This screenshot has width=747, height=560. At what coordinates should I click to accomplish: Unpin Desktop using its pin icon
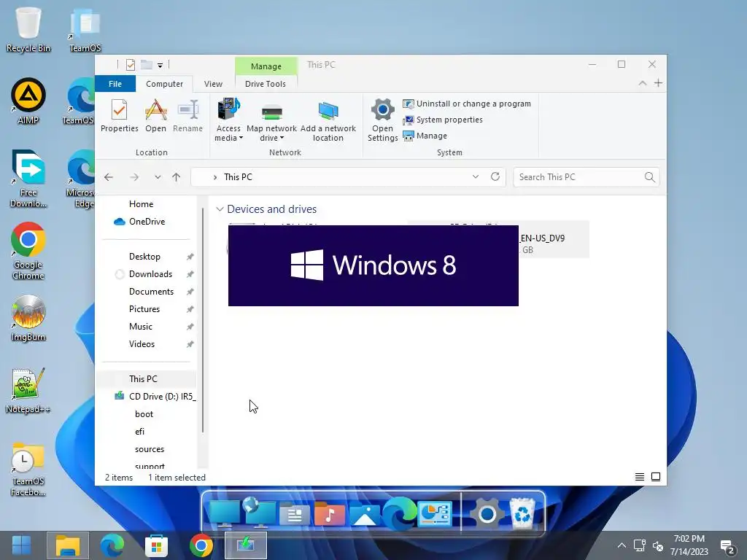(190, 257)
